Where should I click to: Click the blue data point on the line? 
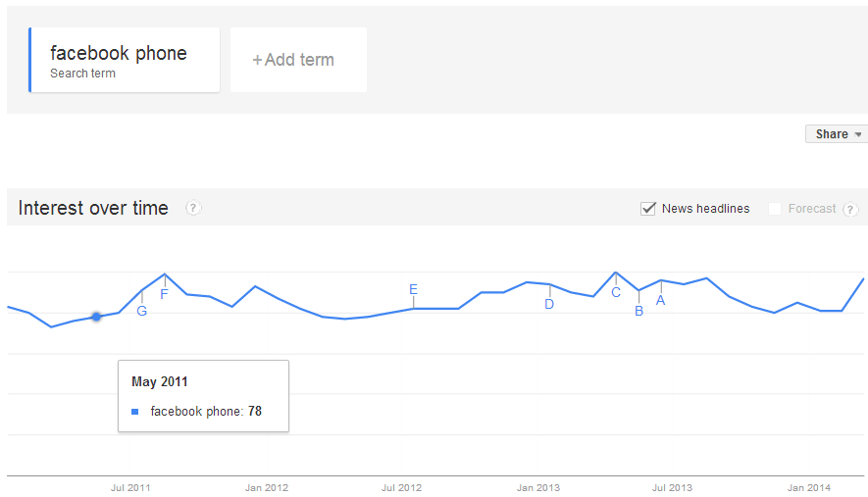coord(96,317)
